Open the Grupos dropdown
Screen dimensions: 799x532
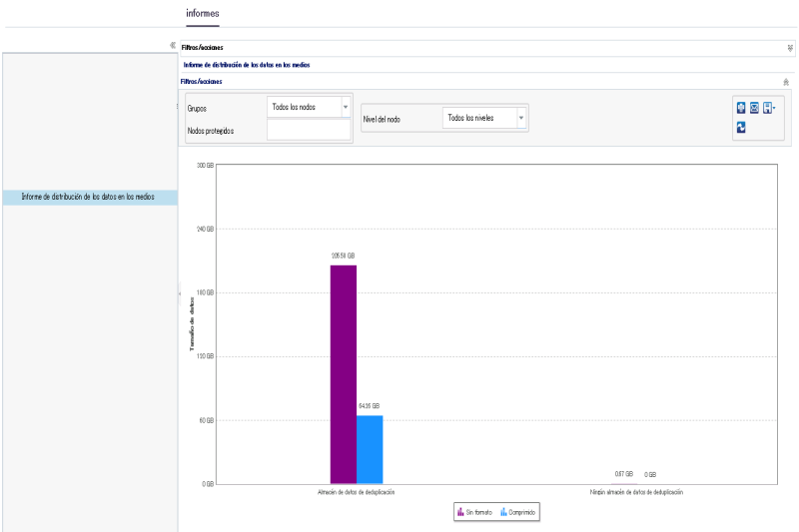click(x=346, y=108)
